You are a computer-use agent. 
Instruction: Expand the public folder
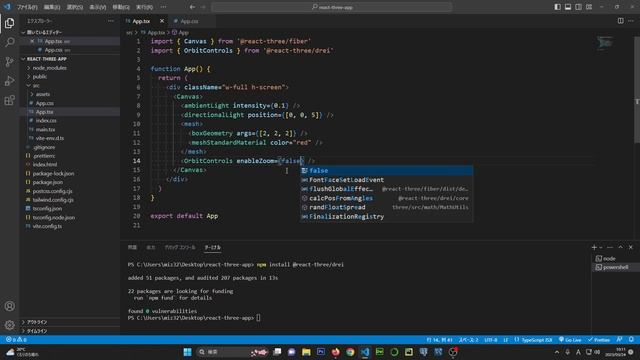click(x=40, y=77)
